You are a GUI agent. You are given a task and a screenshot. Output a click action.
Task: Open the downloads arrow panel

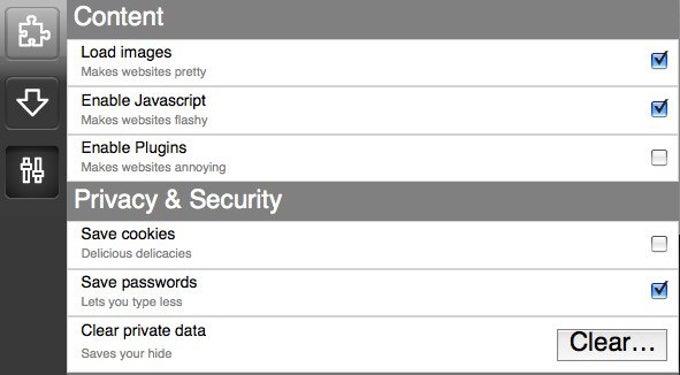coord(32,103)
